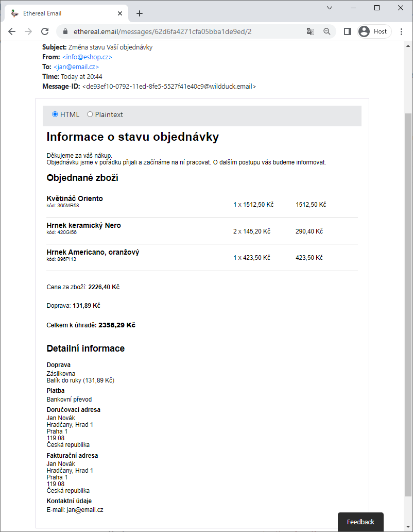Open the browser side panel
The image size is (413, 532).
(x=347, y=31)
